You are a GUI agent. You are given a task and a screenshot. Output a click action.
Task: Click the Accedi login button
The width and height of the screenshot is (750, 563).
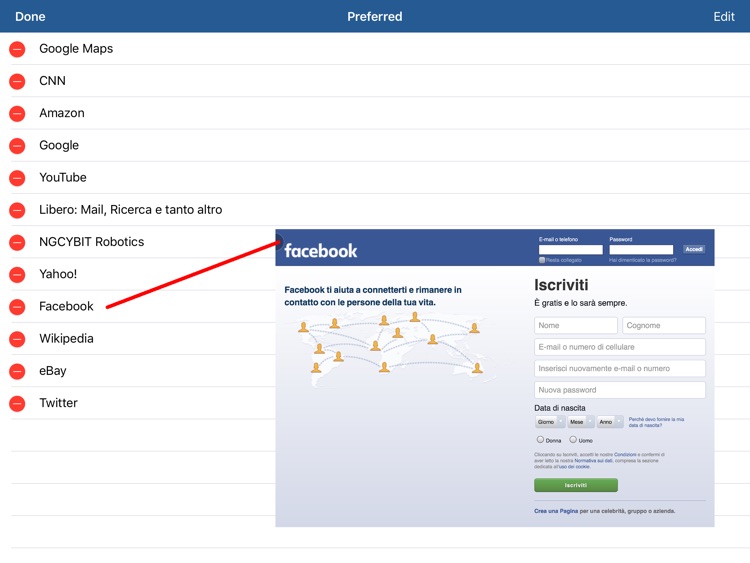pyautogui.click(x=694, y=249)
